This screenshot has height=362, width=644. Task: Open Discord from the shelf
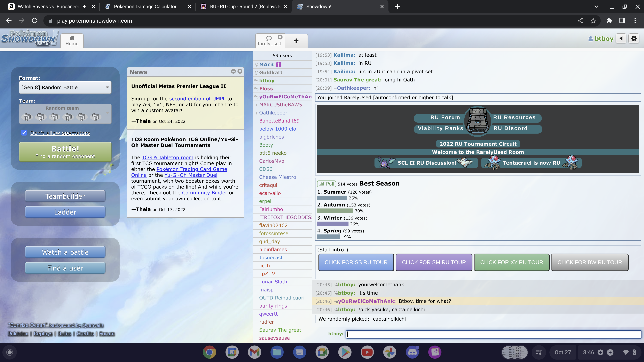(x=413, y=352)
